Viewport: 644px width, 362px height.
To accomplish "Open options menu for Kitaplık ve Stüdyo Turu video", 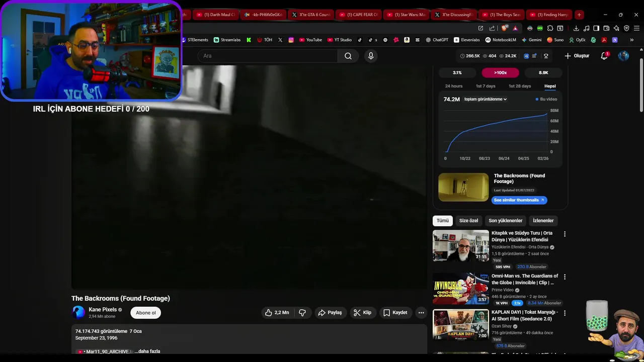I will pos(565,234).
